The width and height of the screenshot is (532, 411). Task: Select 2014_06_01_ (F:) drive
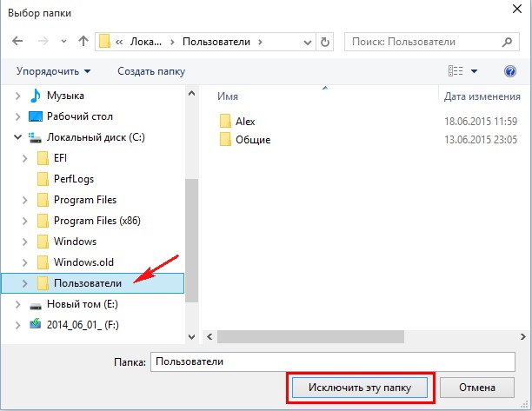[x=83, y=325]
